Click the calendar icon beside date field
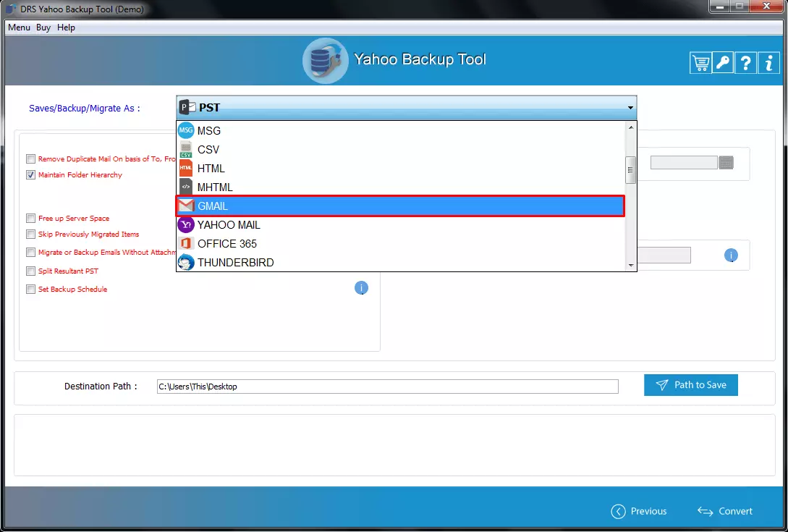 tap(726, 163)
